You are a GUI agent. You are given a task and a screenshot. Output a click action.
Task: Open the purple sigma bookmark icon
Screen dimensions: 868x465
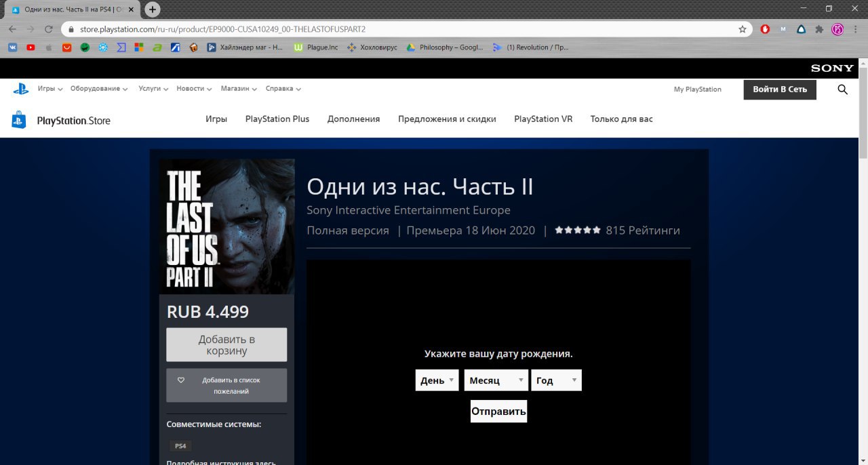[121, 47]
